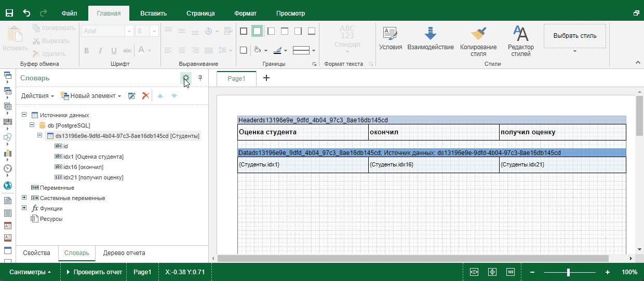Open the Conditions (Условия) tool
Image resolution: width=644 pixels, height=281 pixels.
coord(391,38)
